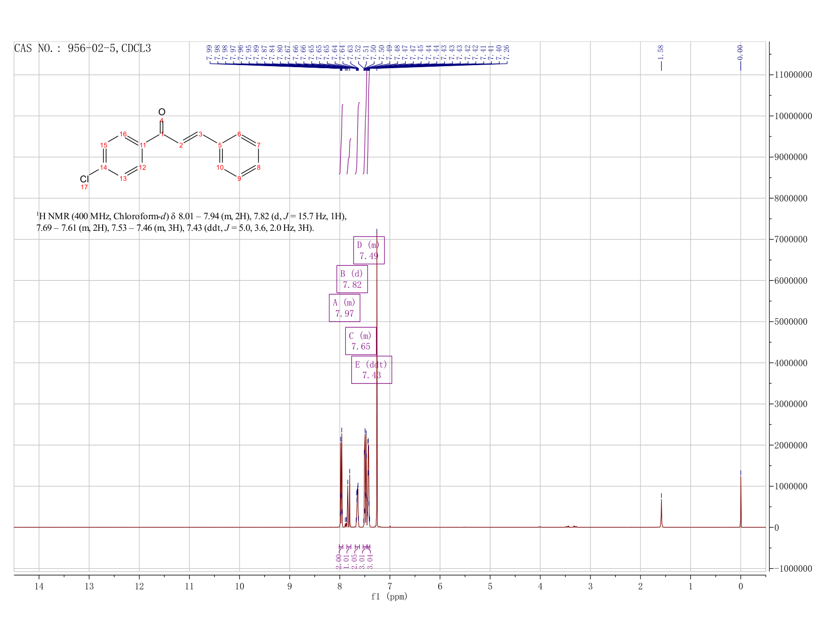This screenshot has width=834, height=644.
Task: Select the title text 'CAS NO.: 956-02-5,CDCL3'
Action: tap(82, 48)
